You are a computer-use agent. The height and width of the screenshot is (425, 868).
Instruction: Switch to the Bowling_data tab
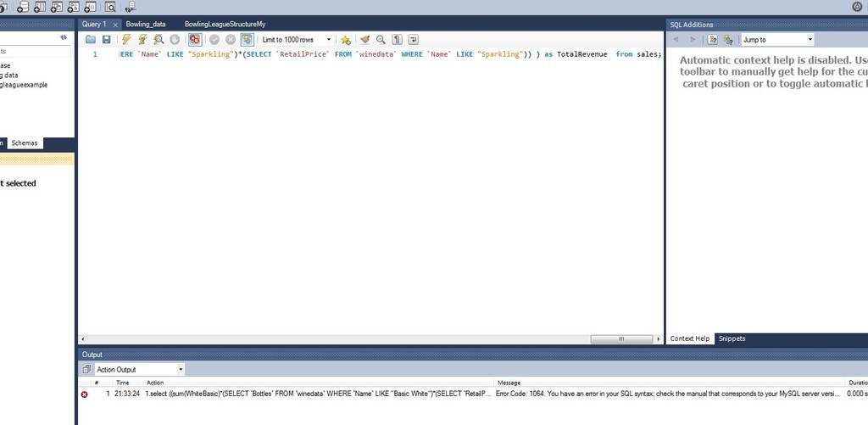(x=146, y=25)
